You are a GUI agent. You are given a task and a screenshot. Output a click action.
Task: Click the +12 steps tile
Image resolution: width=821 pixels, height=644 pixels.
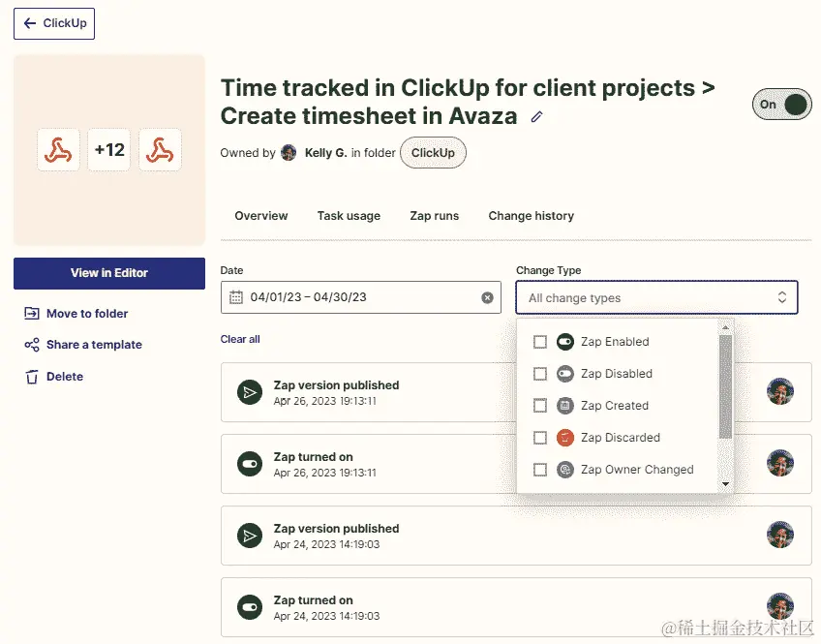point(108,150)
